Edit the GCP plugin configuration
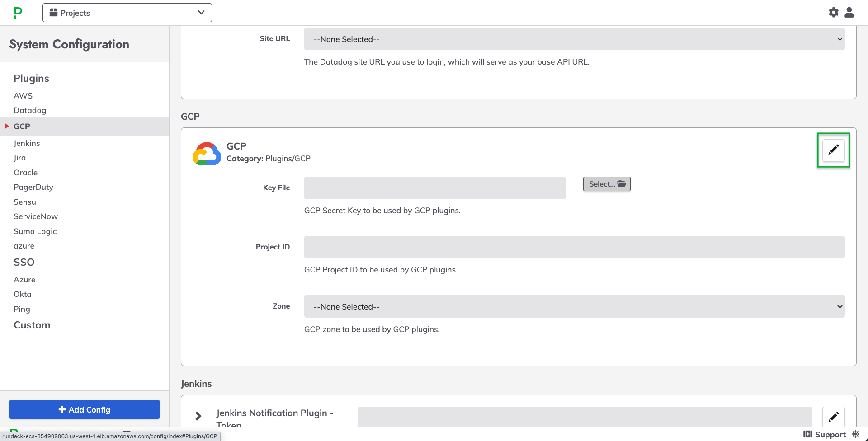The height and width of the screenshot is (441, 868). tap(834, 150)
